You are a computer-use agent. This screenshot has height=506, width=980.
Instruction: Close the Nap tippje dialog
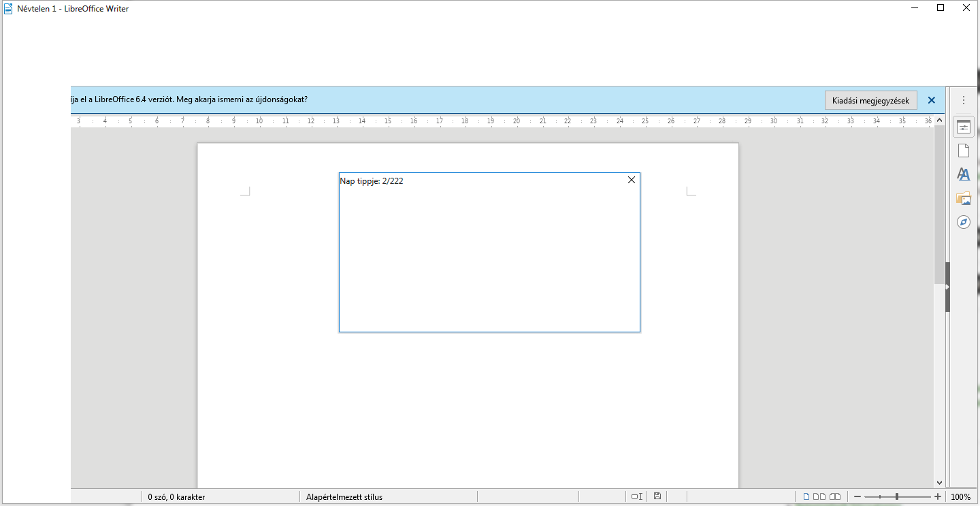(x=631, y=180)
